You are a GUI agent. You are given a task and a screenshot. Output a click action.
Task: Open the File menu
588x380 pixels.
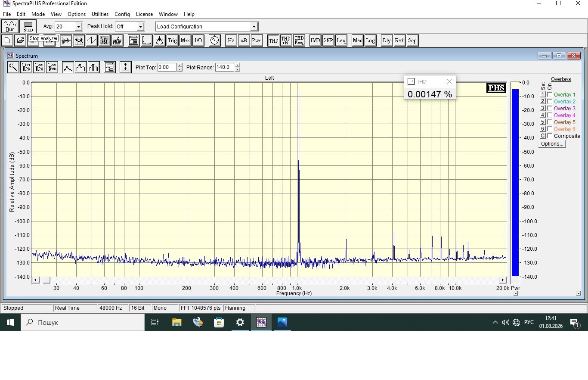pyautogui.click(x=7, y=14)
